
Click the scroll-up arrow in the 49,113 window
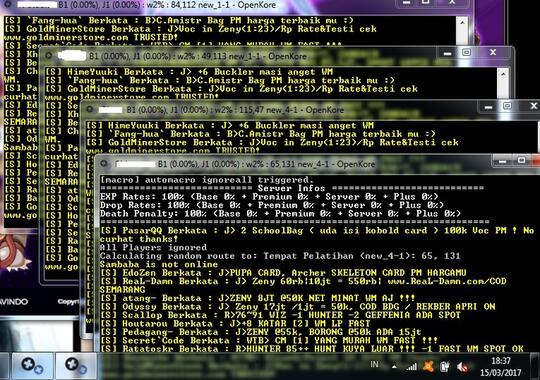click(x=503, y=74)
